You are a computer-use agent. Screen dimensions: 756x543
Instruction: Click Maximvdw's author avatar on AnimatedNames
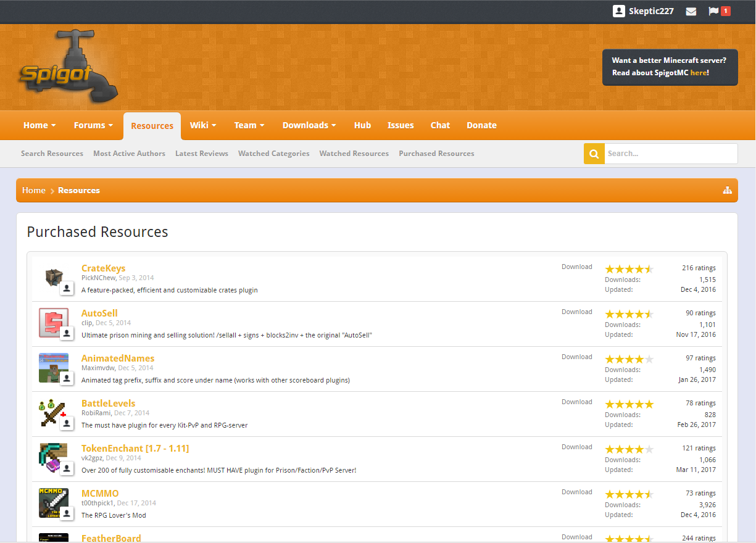pos(67,378)
